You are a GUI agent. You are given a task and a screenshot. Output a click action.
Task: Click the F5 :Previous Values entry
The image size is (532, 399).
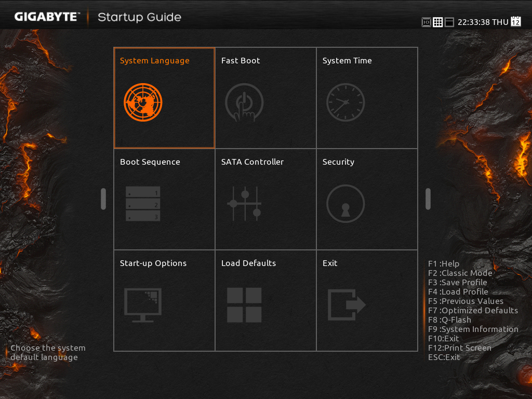point(465,301)
